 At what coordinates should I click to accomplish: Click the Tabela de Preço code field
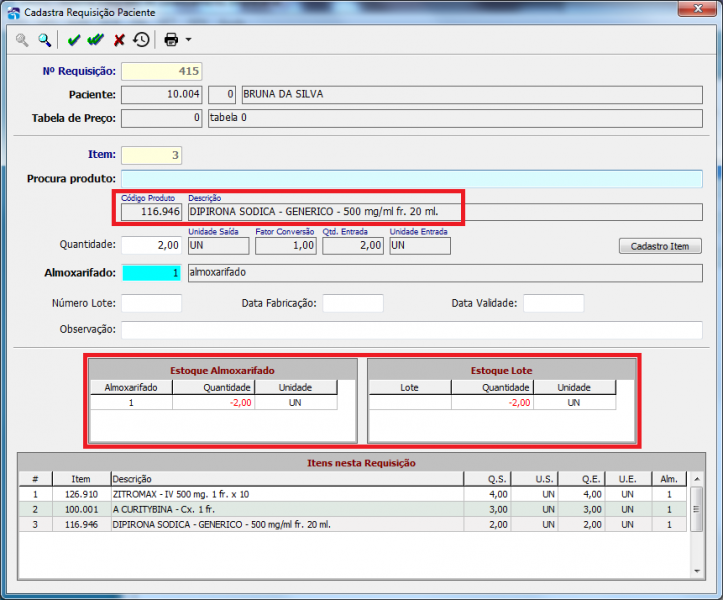click(x=161, y=118)
